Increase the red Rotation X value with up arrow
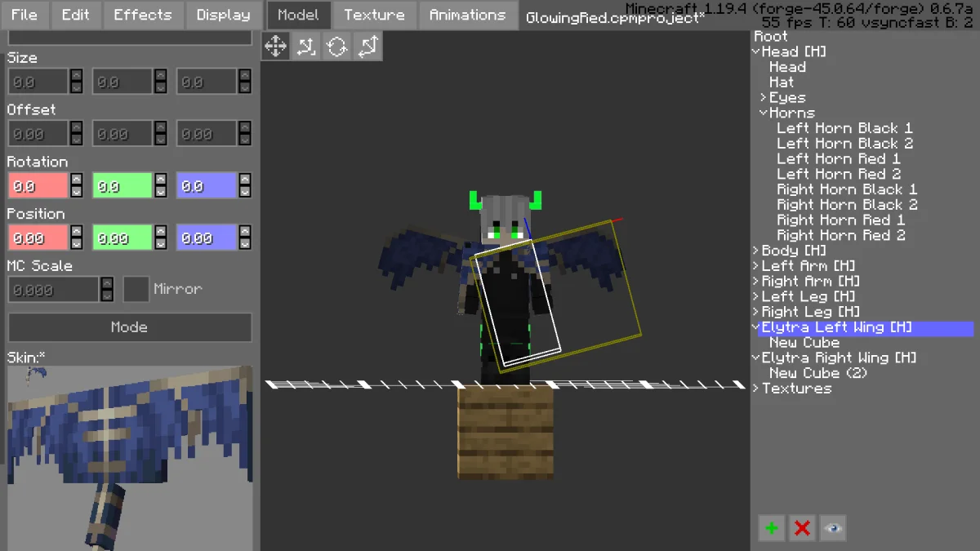This screenshot has height=551, width=980. (x=77, y=180)
